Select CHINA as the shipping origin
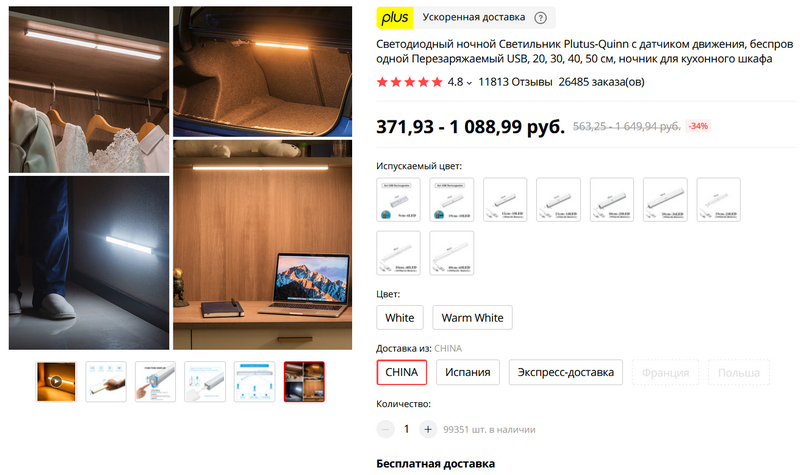 (x=402, y=372)
